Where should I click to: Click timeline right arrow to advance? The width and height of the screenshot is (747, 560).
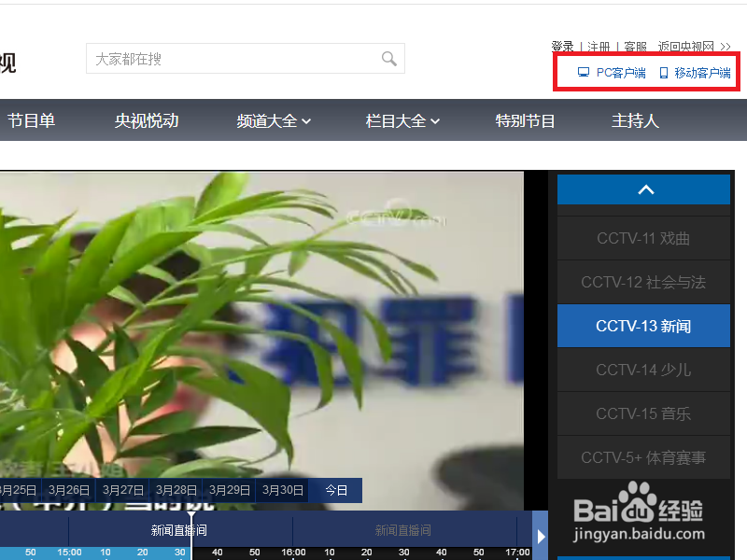click(x=541, y=536)
